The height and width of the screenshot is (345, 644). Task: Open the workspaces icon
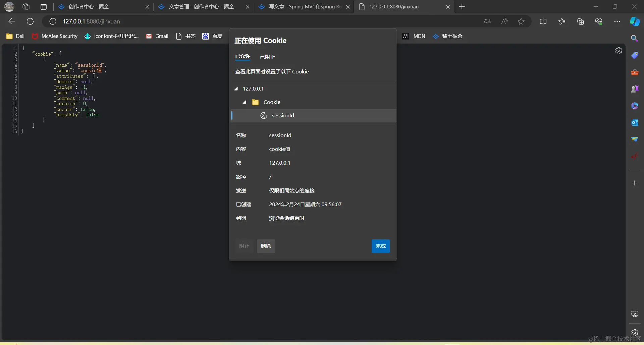[x=26, y=7]
